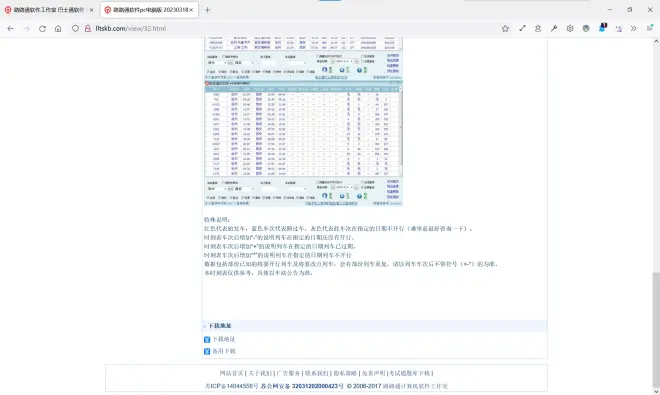Click the forward navigation arrow
The image size is (660, 395).
[27, 29]
